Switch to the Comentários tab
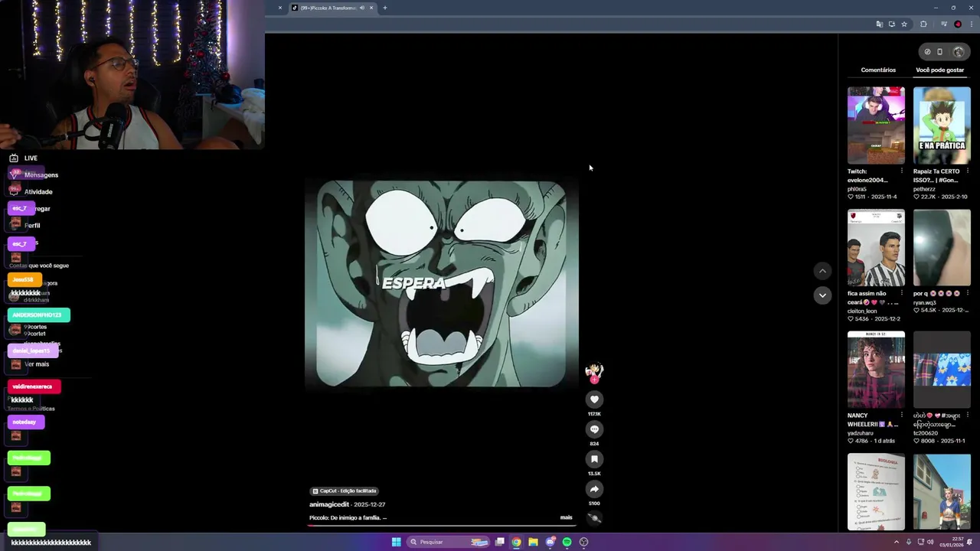The width and height of the screenshot is (980, 551). pyautogui.click(x=878, y=70)
